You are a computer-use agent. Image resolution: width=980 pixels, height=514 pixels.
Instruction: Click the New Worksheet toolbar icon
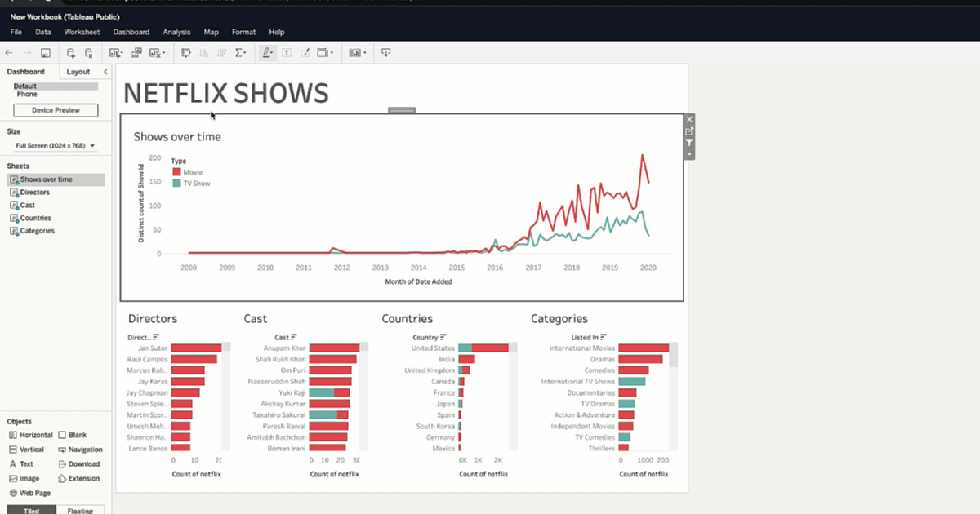pos(116,53)
